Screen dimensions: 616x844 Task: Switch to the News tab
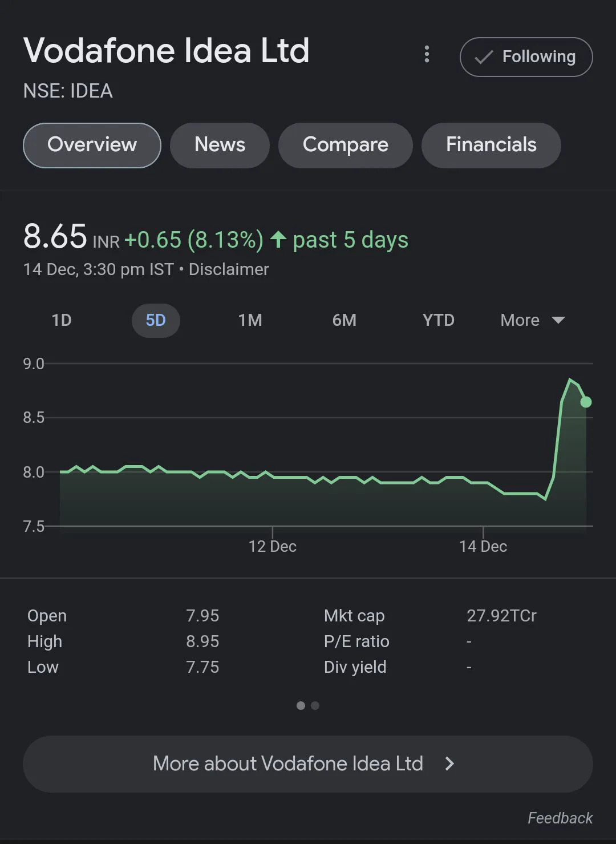pos(220,145)
